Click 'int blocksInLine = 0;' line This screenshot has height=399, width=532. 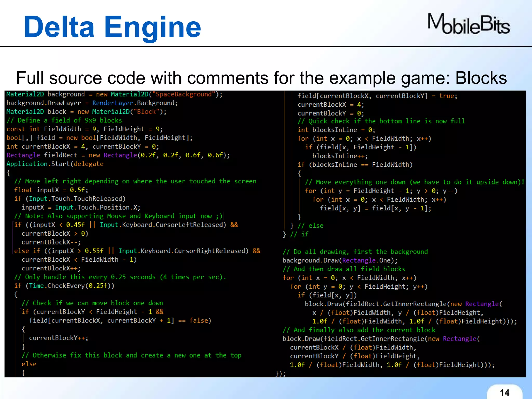[336, 130]
